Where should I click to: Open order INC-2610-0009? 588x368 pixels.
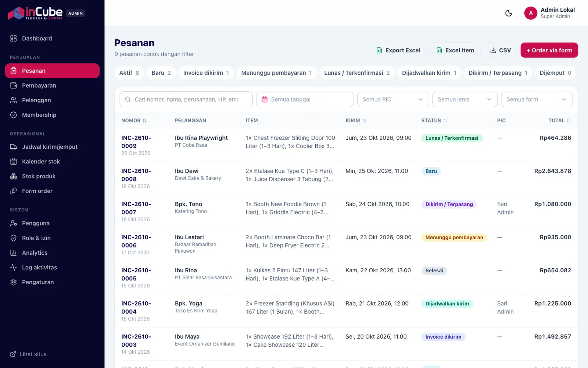pos(136,142)
